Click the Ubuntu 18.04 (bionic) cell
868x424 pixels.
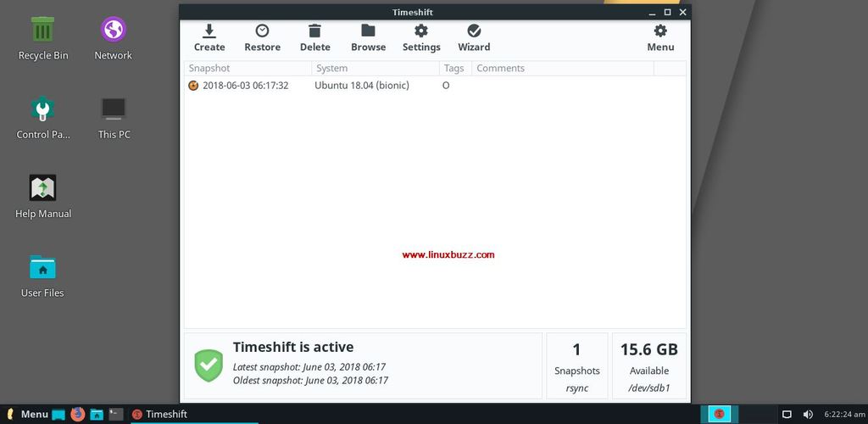click(x=361, y=86)
